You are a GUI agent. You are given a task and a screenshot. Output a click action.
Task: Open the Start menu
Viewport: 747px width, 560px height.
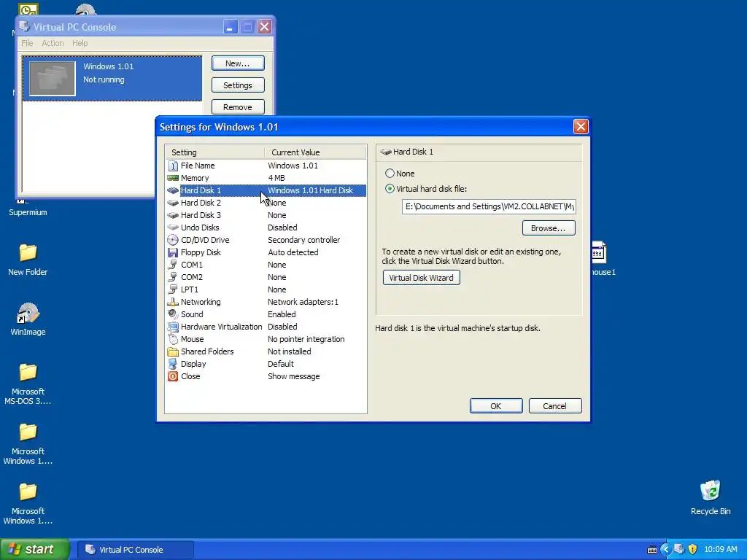point(35,549)
